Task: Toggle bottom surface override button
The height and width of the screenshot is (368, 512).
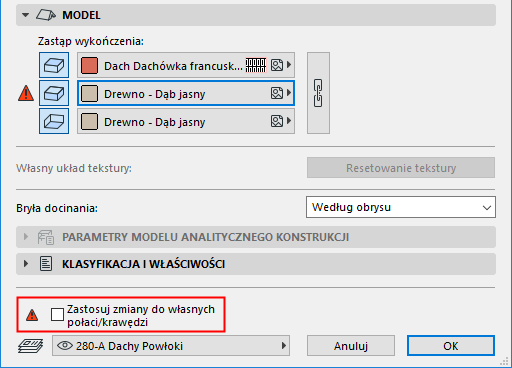Action: (54, 121)
